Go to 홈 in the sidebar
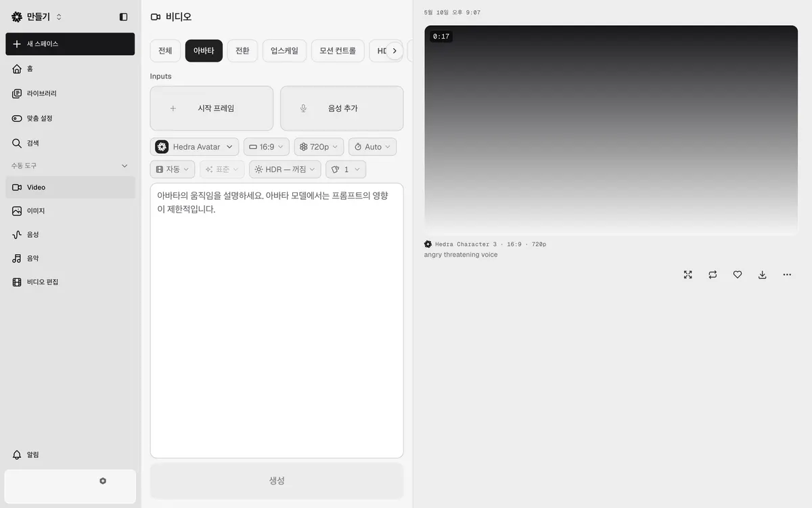Screen dimensions: 812x508 (70, 68)
